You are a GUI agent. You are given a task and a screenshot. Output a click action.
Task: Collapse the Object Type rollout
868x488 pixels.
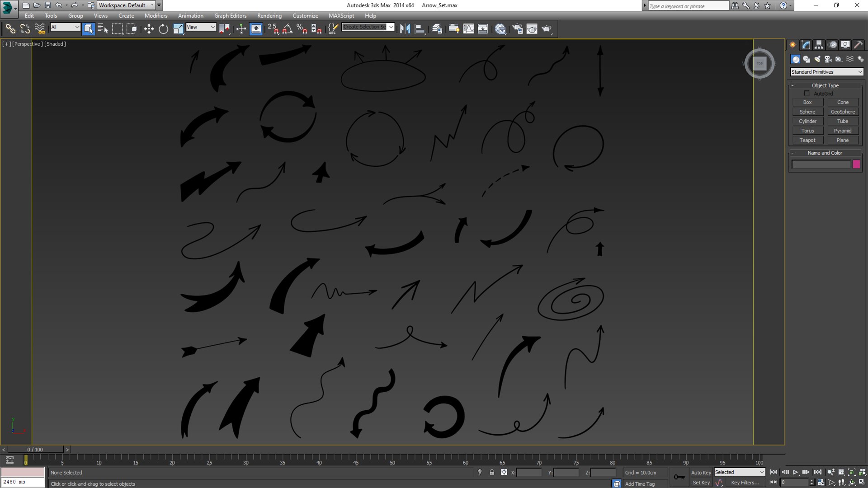point(825,85)
